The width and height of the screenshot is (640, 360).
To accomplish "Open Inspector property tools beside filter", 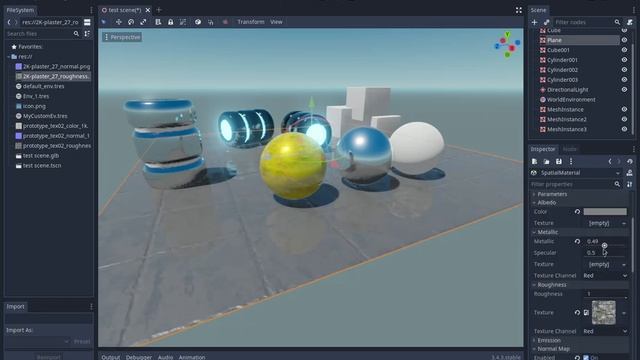I will 630,184.
